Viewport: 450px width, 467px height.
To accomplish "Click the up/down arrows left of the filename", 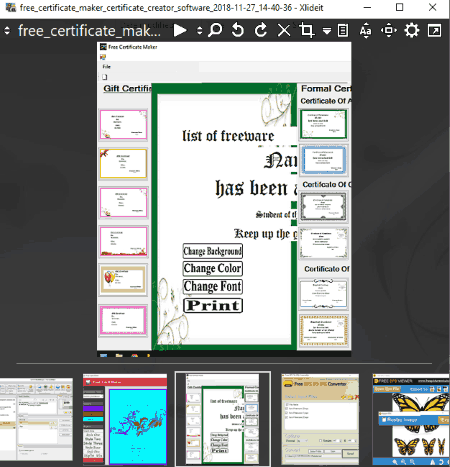I will [x=7, y=31].
